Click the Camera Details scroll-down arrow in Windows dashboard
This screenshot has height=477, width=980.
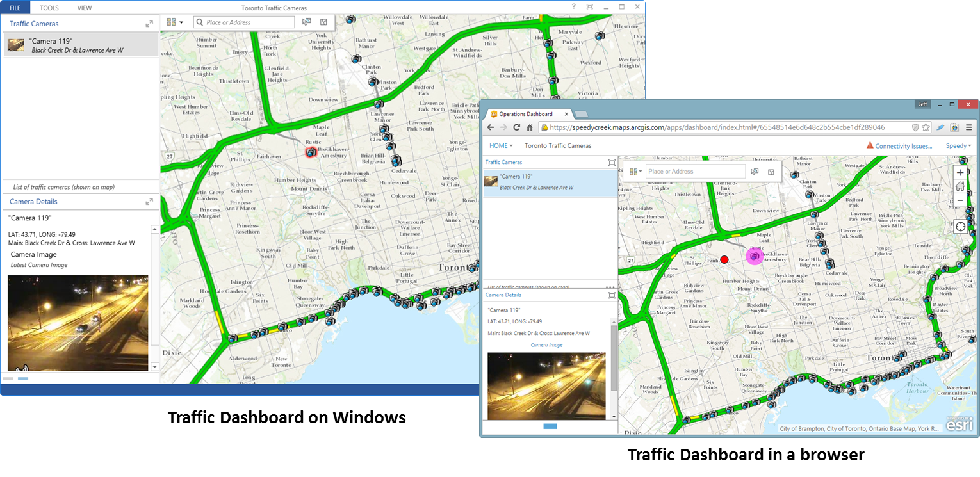pyautogui.click(x=154, y=367)
